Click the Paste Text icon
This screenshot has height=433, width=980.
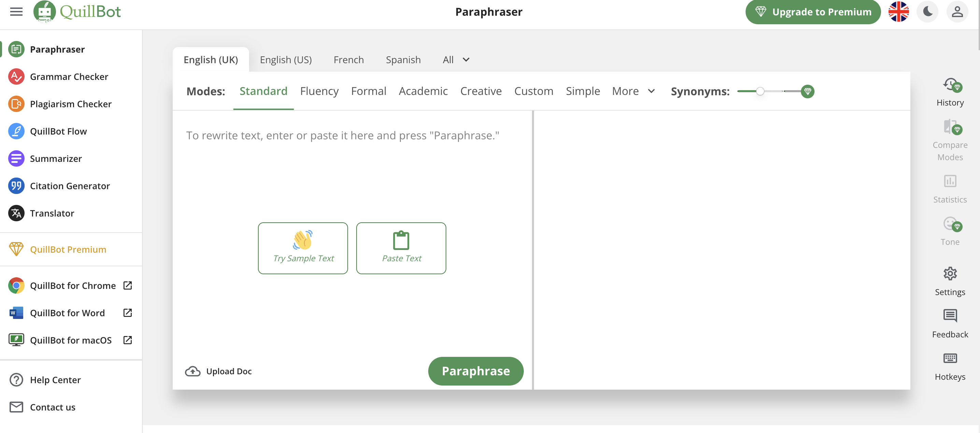[x=401, y=248]
